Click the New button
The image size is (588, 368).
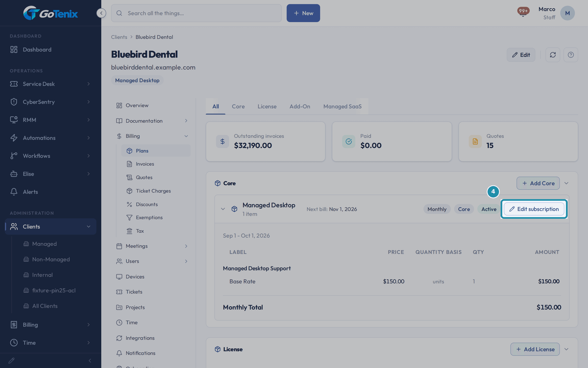303,13
